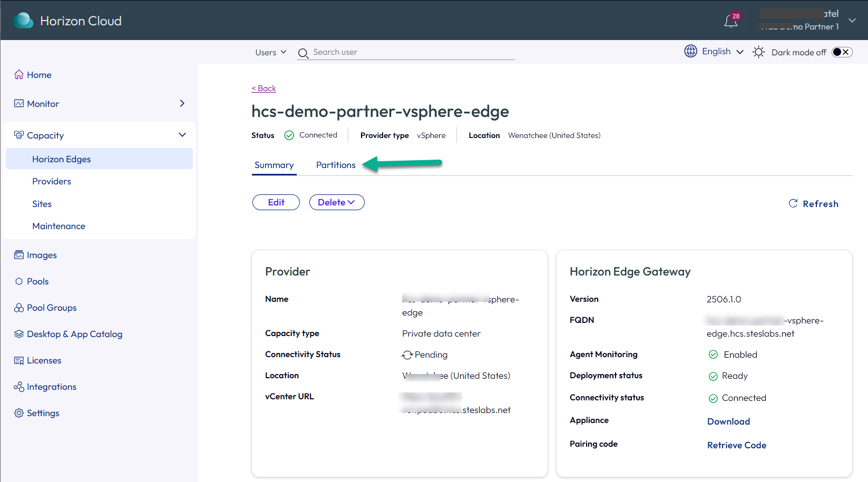Click the Images icon in sidebar

click(x=19, y=255)
